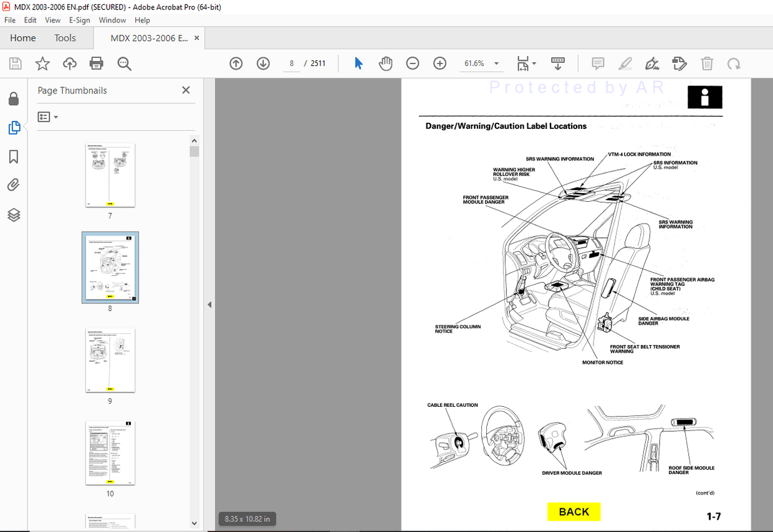Click the star bookmark icon in toolbar
773x532 pixels.
click(x=42, y=64)
